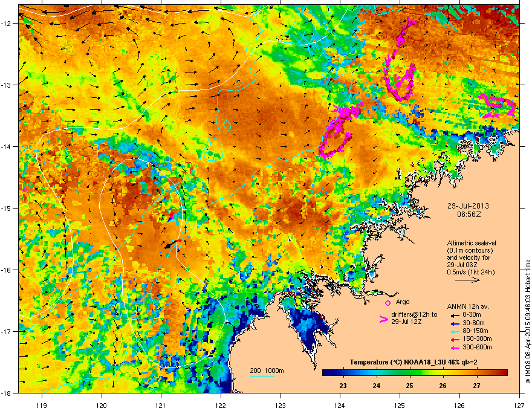
Task: Click the date text 29-Jul-2013
Action: (468, 206)
